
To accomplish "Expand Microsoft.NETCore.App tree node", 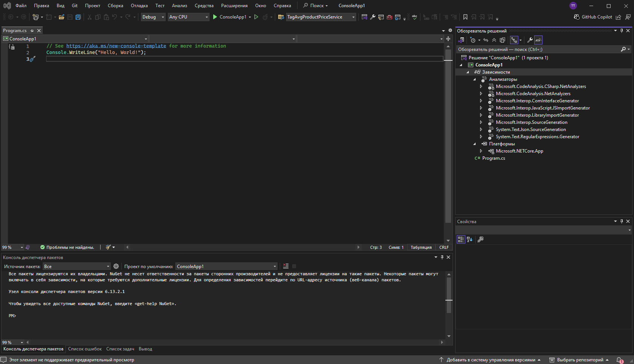I will pyautogui.click(x=481, y=151).
